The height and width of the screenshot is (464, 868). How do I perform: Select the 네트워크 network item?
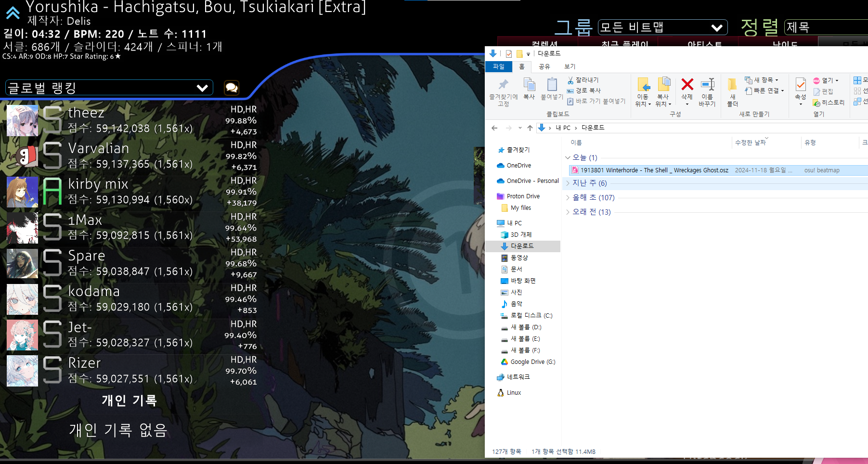[514, 377]
